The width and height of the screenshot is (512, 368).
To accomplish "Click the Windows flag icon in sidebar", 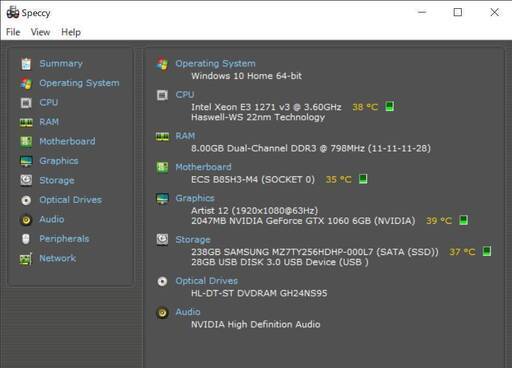I will pyautogui.click(x=26, y=83).
